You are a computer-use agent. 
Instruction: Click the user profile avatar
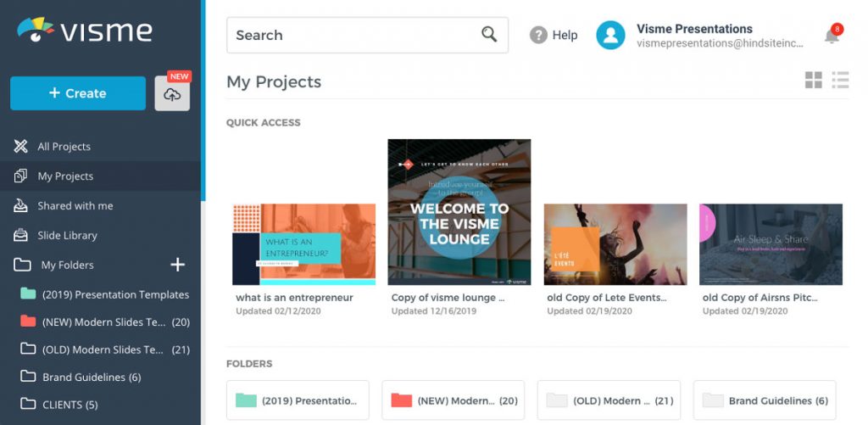tap(610, 35)
